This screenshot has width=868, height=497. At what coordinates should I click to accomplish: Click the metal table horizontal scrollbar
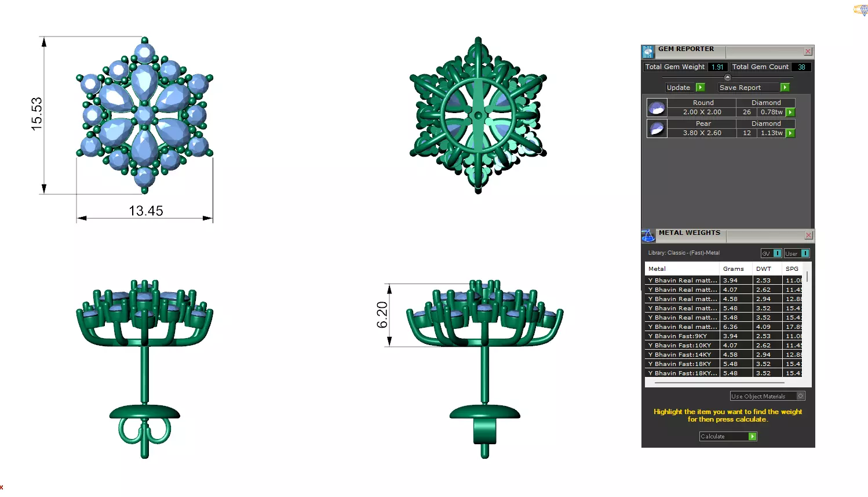[720, 383]
